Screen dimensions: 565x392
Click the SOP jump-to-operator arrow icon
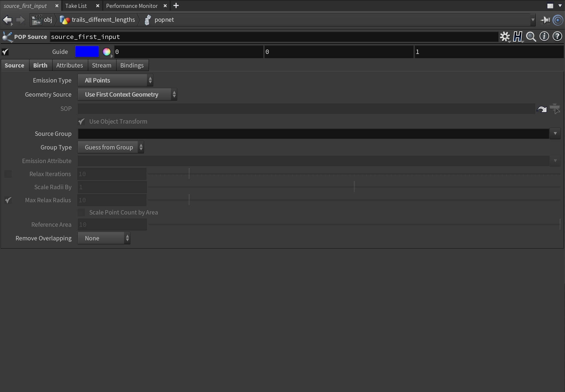point(542,109)
